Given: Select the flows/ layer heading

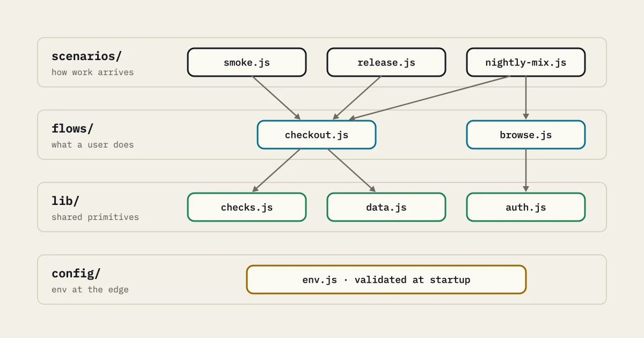Looking at the screenshot, I should coord(72,128).
